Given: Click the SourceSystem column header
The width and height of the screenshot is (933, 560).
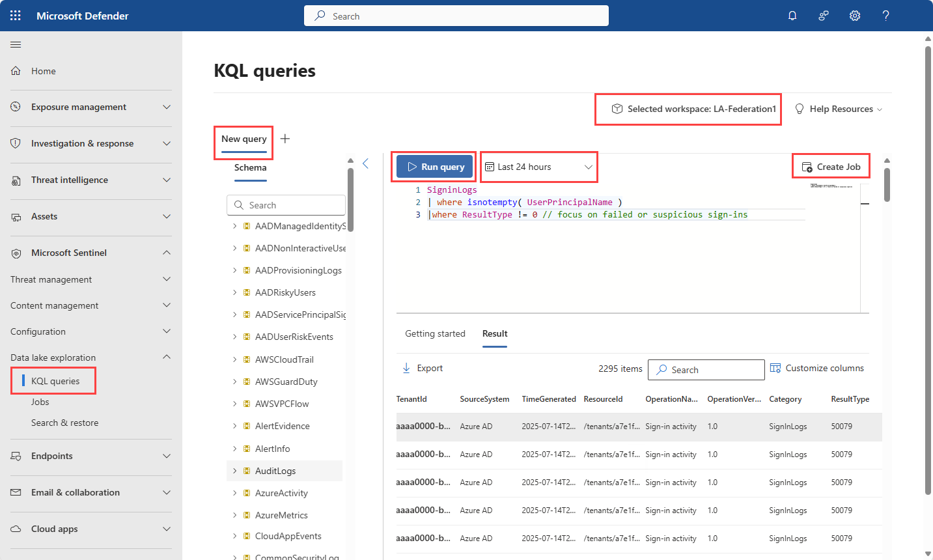Looking at the screenshot, I should point(484,399).
